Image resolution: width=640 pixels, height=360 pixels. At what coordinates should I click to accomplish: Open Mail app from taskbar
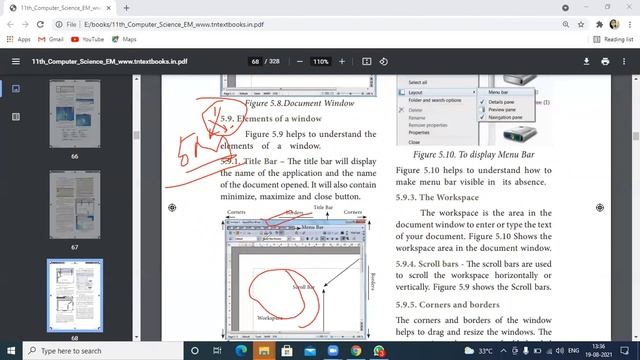(x=310, y=351)
